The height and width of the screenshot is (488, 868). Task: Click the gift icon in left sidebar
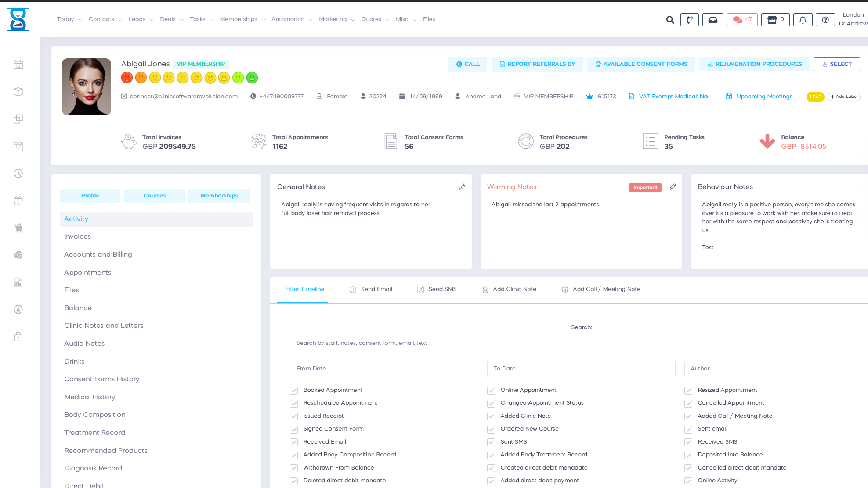pyautogui.click(x=18, y=201)
